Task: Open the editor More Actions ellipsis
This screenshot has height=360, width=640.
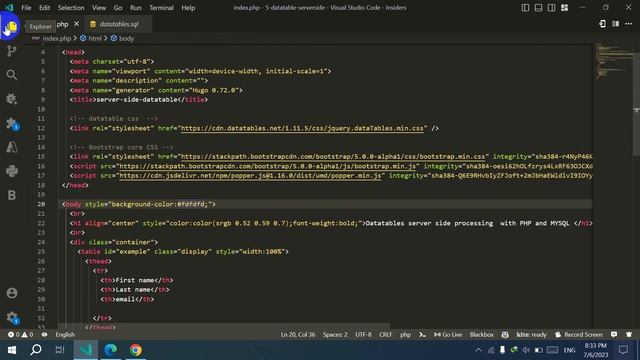Action: (x=628, y=24)
